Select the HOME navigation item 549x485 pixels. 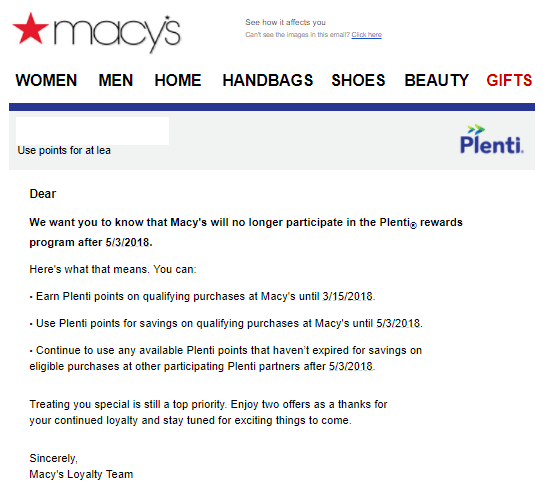tap(178, 80)
